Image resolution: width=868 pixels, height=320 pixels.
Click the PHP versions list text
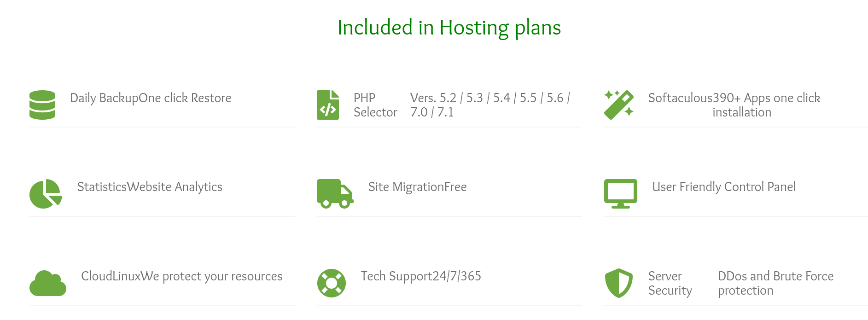[x=490, y=105]
